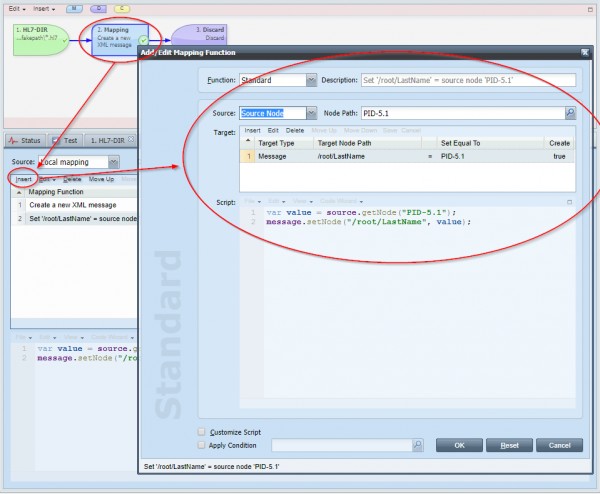Viewport: 600px width, 494px height.
Task: Switch to the Test tab
Action: (x=65, y=140)
